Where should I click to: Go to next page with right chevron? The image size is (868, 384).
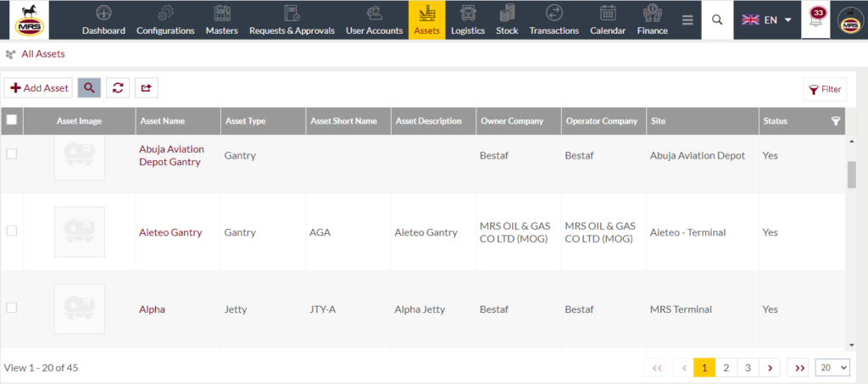tap(770, 367)
